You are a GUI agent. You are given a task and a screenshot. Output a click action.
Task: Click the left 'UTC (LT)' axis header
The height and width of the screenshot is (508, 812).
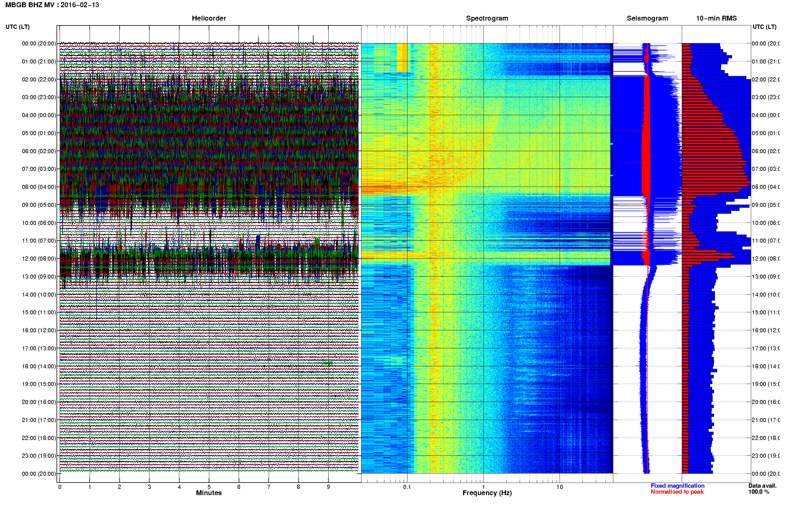click(x=17, y=27)
